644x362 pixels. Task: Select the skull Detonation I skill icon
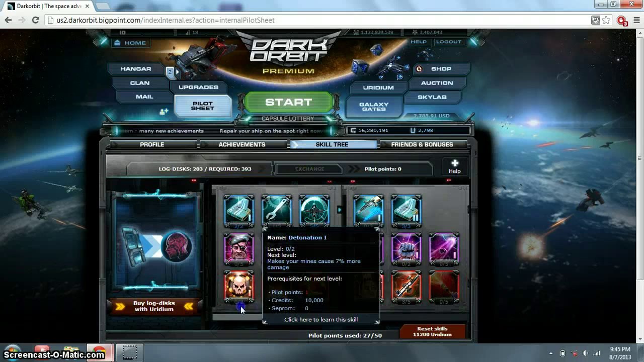[x=239, y=287]
